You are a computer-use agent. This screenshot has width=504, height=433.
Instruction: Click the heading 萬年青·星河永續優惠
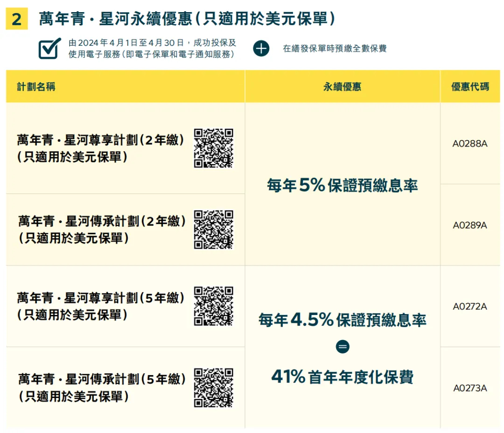pyautogui.click(x=116, y=19)
